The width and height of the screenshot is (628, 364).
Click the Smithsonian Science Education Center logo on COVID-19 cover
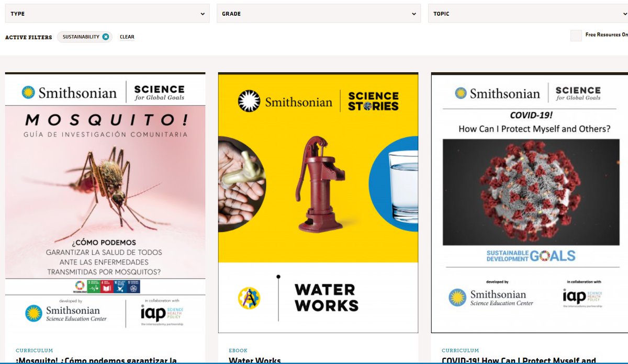coord(491,298)
